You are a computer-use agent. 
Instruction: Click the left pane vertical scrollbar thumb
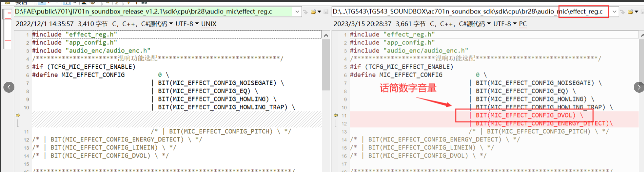click(x=326, y=64)
